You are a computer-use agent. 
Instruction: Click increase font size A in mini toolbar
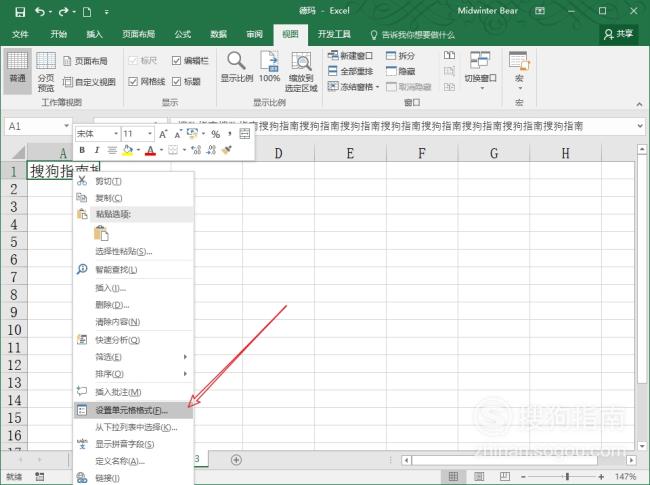pos(163,134)
